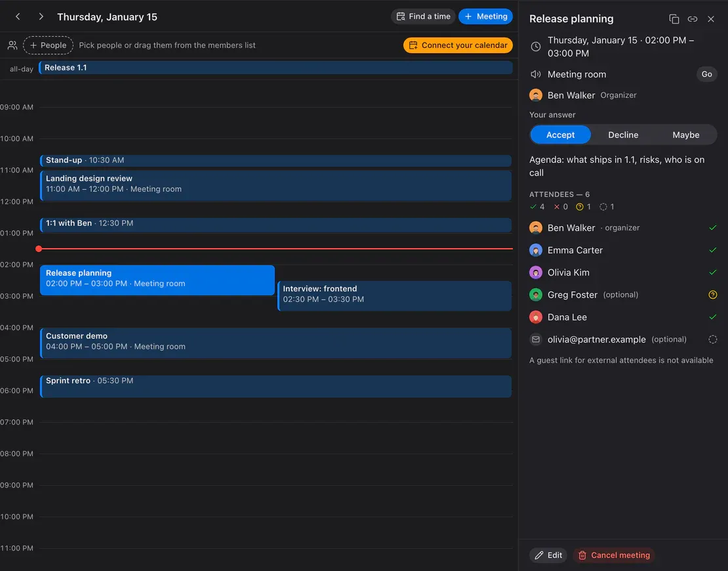The image size is (728, 571).
Task: Click the red current time marker dot
Action: [x=39, y=249]
